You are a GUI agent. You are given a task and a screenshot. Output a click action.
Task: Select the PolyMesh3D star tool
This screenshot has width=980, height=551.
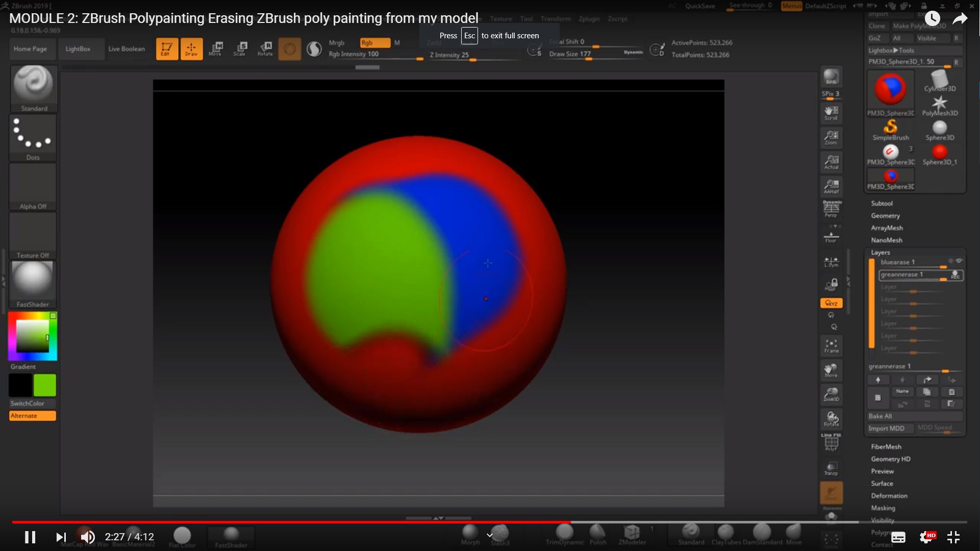click(x=940, y=106)
